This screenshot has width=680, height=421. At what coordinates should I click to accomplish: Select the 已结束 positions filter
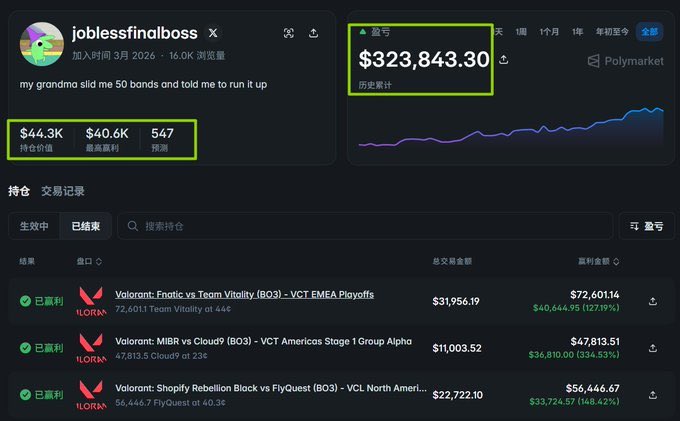click(85, 226)
